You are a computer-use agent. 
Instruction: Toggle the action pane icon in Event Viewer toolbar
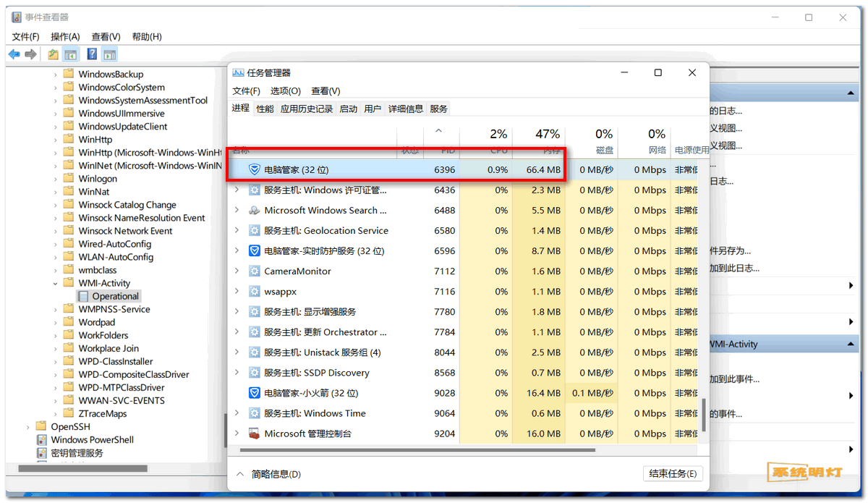click(x=109, y=54)
